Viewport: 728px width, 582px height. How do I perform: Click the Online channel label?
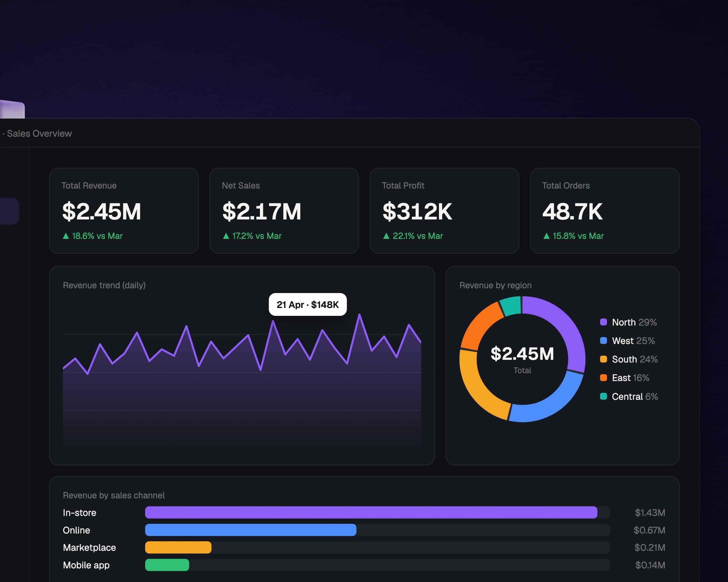pos(76,530)
